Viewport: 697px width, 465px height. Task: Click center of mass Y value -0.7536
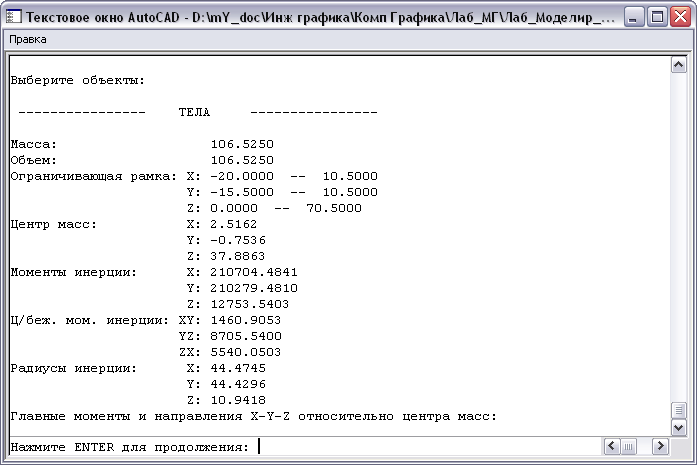click(x=238, y=241)
